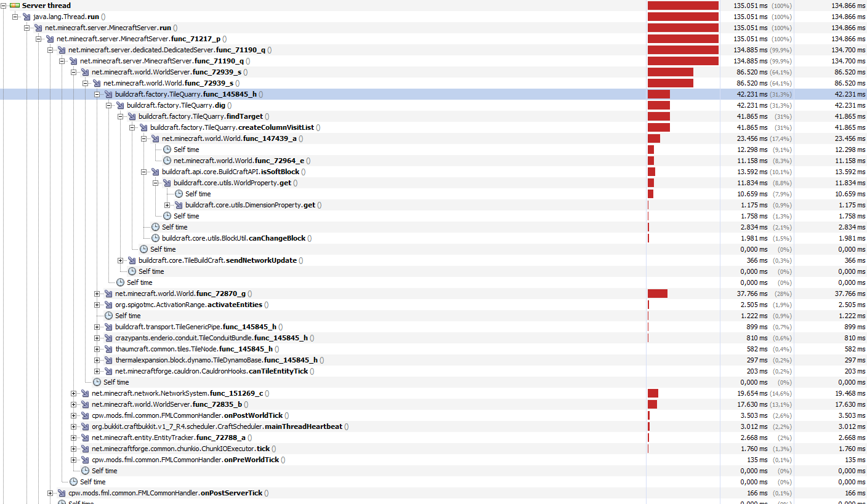
Task: Select the mainThreadHeartbeat row
Action: click(x=433, y=426)
